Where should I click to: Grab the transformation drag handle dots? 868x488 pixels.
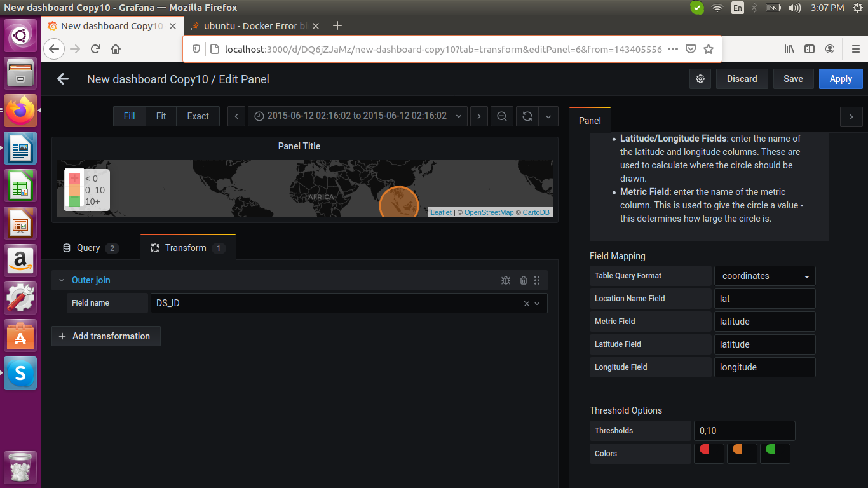click(537, 280)
